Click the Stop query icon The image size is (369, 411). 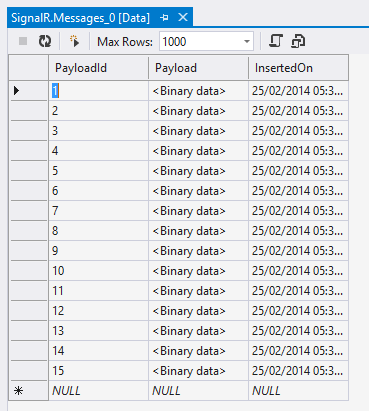(23, 41)
